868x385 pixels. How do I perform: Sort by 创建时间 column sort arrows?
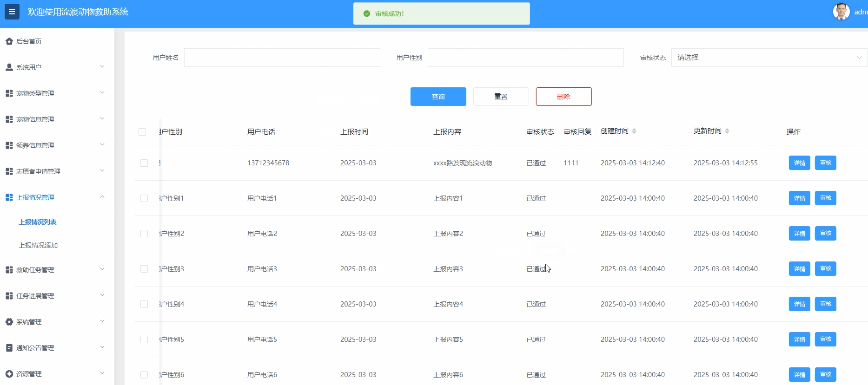coord(634,131)
